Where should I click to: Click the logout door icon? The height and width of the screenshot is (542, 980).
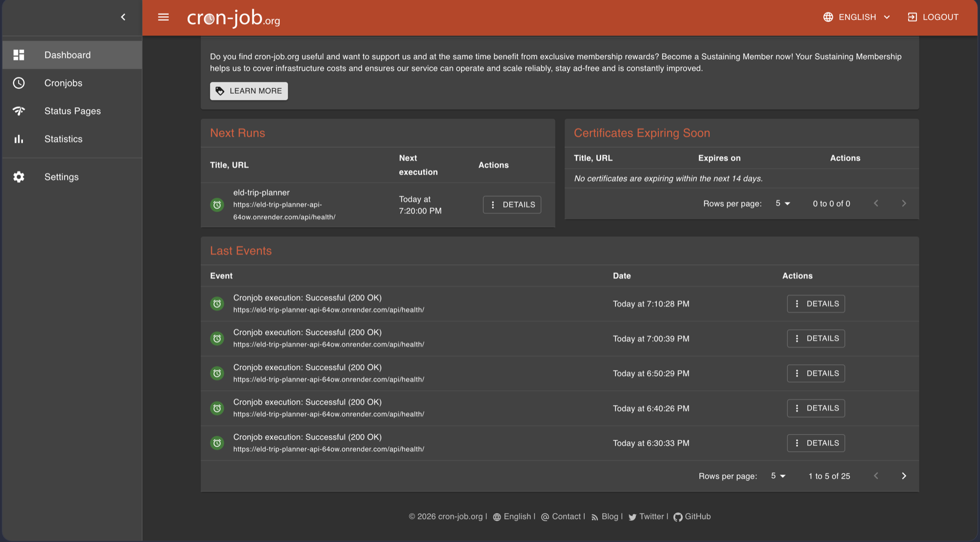[x=912, y=17]
